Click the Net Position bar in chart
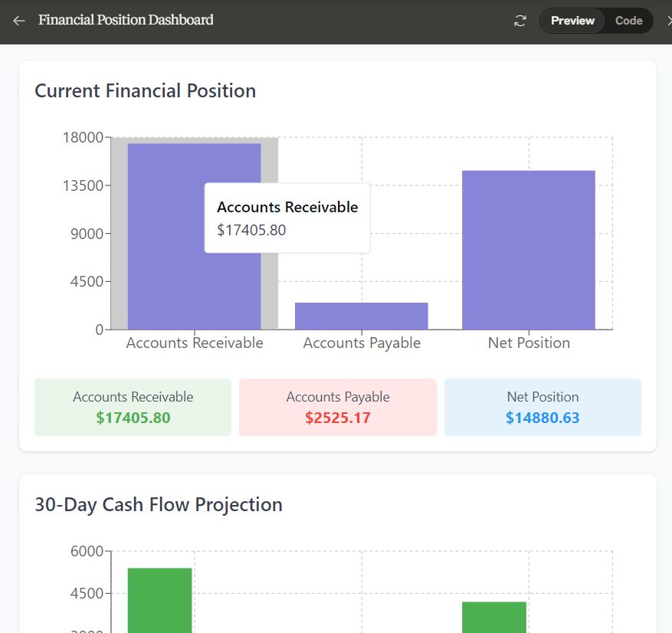 pyautogui.click(x=529, y=250)
